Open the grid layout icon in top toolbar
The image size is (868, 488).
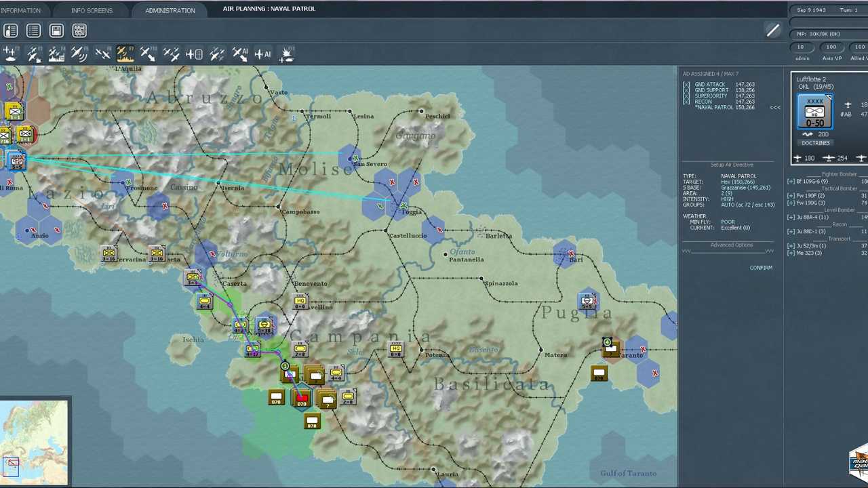point(79,30)
